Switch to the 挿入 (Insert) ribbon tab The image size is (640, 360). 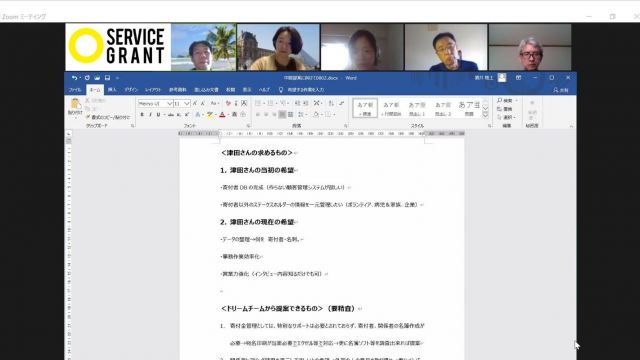click(x=112, y=90)
